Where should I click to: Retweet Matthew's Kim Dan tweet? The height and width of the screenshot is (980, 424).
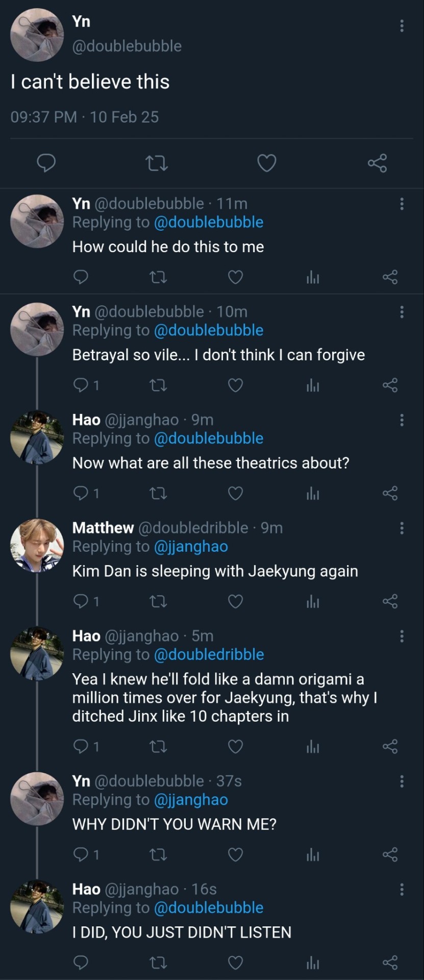pyautogui.click(x=158, y=601)
